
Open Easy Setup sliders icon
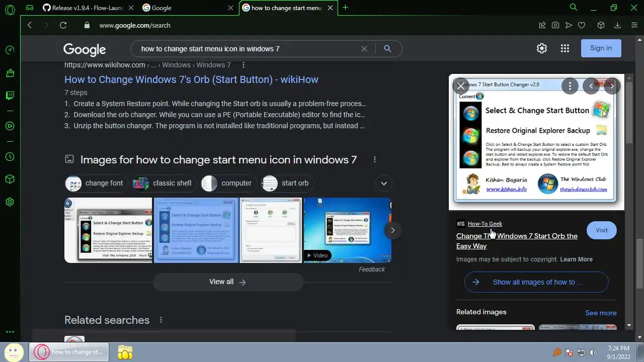coord(634,25)
